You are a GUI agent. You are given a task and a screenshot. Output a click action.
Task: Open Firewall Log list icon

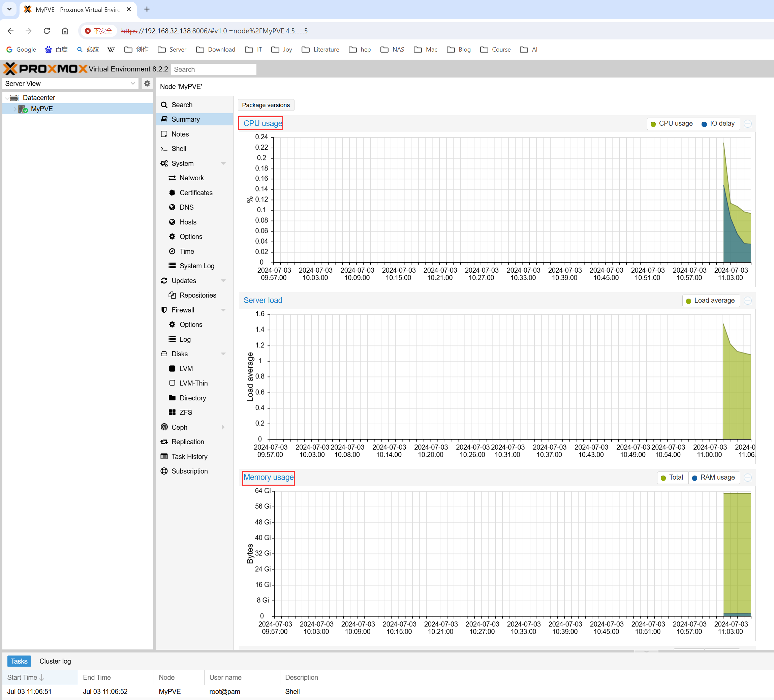click(x=172, y=339)
